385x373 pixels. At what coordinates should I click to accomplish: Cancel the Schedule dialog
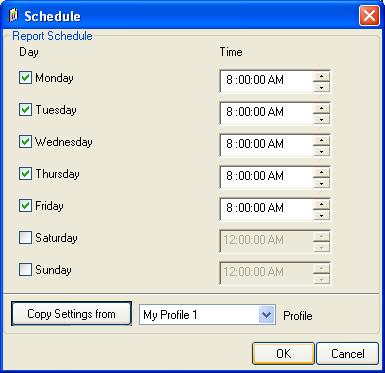click(x=347, y=354)
